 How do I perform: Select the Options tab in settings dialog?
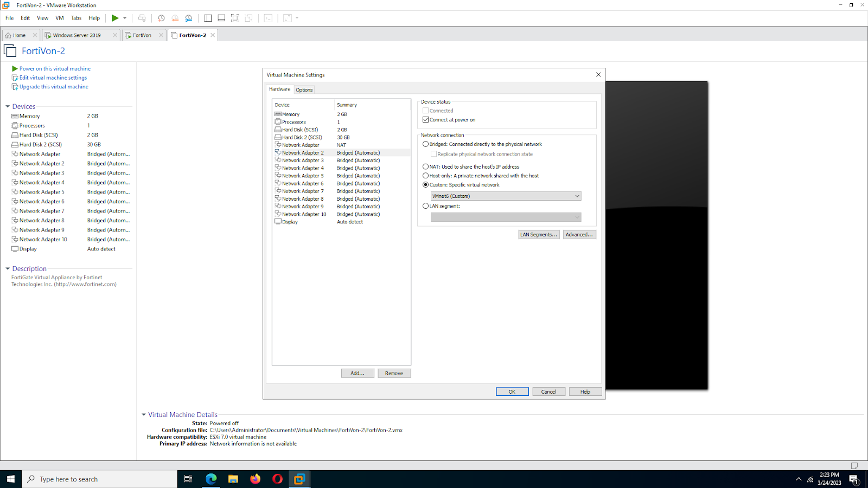304,90
